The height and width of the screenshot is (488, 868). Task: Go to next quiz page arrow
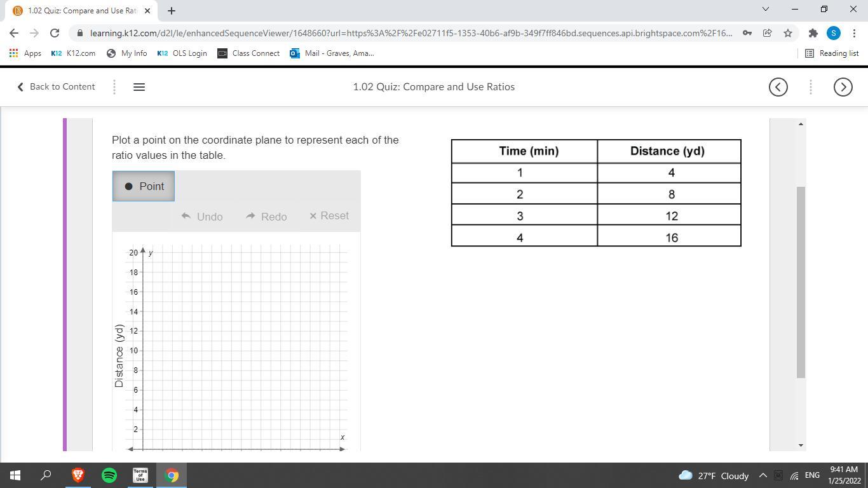coord(843,87)
